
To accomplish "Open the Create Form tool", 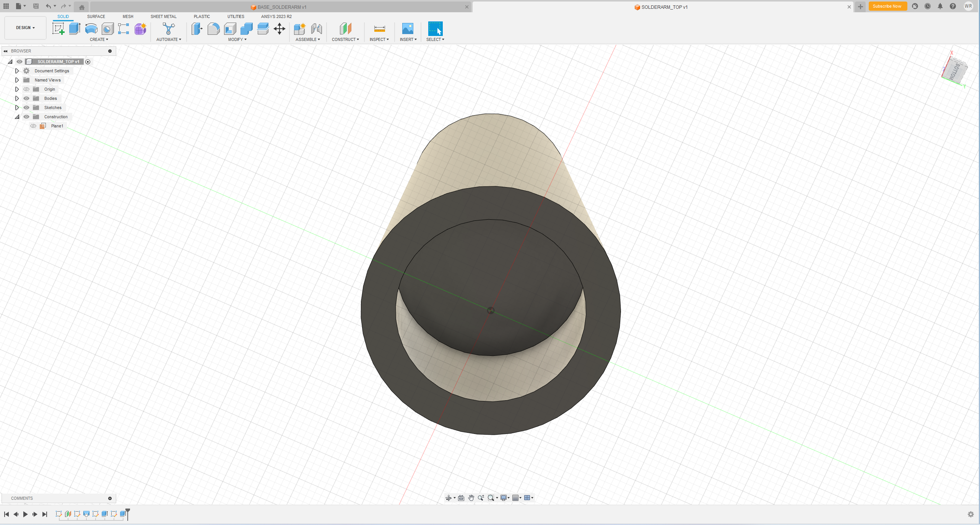I will (x=140, y=29).
